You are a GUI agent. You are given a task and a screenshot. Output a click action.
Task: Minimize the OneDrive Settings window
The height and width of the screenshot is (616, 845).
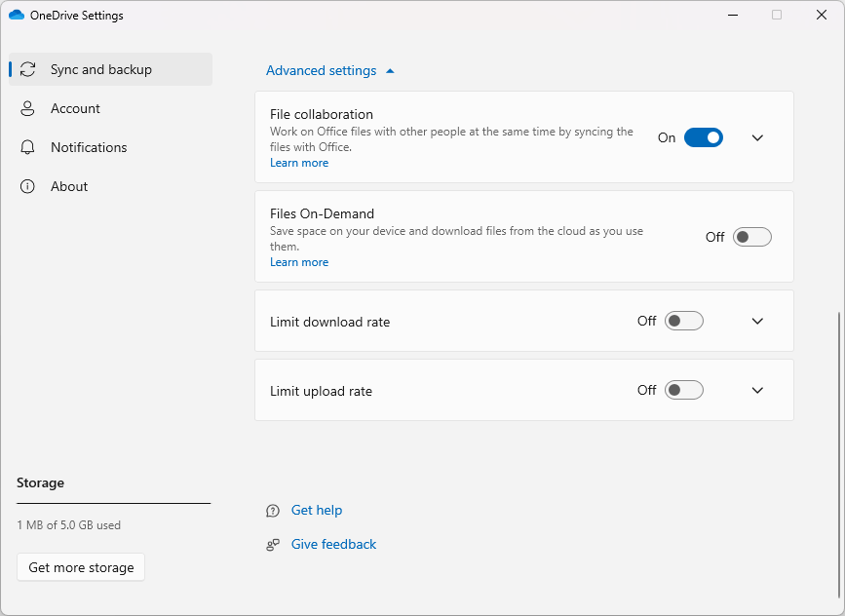click(732, 15)
